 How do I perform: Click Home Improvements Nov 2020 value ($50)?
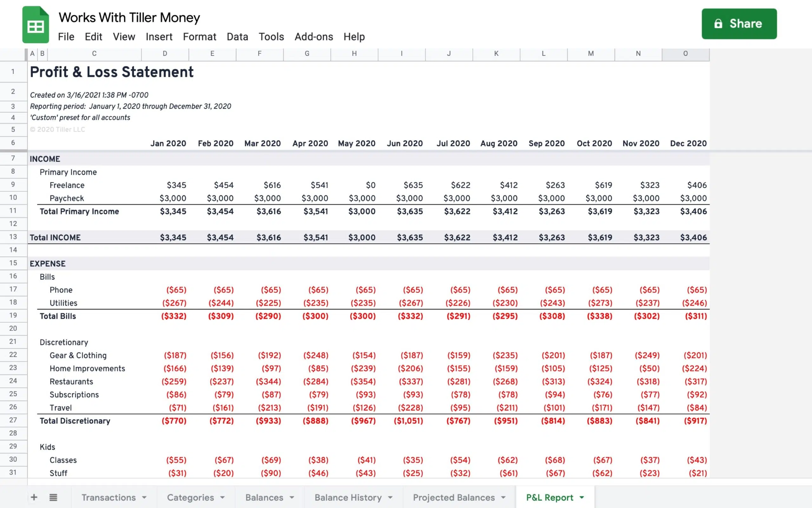pos(649,369)
